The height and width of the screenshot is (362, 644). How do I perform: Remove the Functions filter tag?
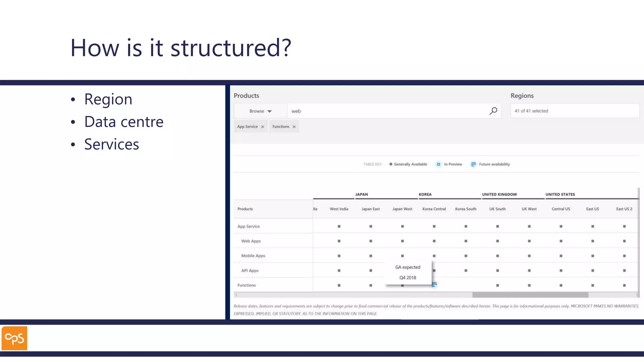click(x=294, y=127)
